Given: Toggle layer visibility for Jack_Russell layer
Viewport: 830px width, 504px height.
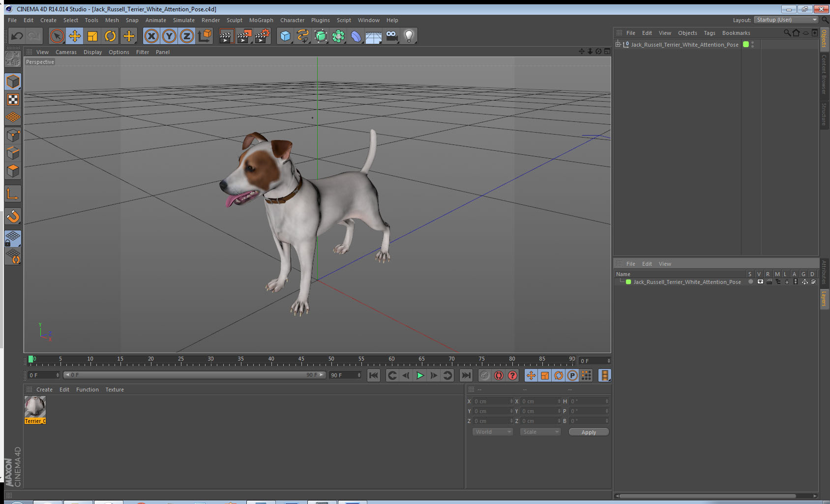Looking at the screenshot, I should [760, 282].
